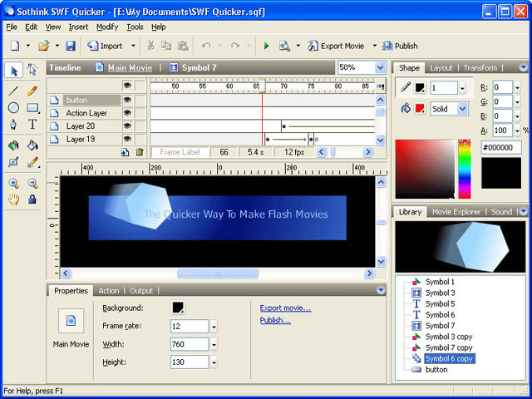532x399 pixels.
Task: Select the Subselection (reshape) tool
Action: click(32, 70)
